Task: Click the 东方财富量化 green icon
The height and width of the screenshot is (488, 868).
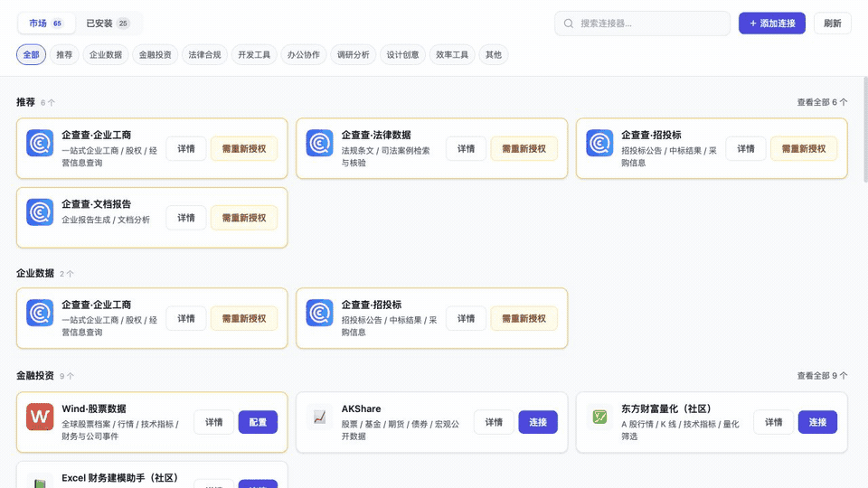Action: coord(599,418)
